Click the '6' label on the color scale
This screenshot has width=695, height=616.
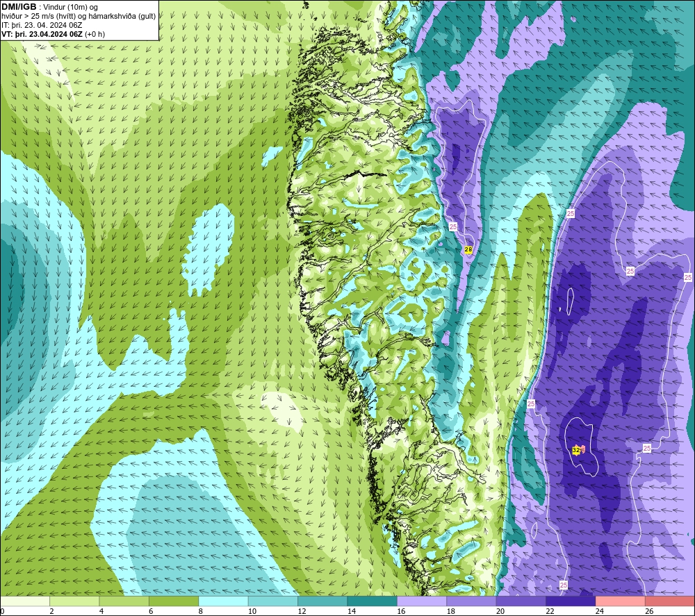151,611
